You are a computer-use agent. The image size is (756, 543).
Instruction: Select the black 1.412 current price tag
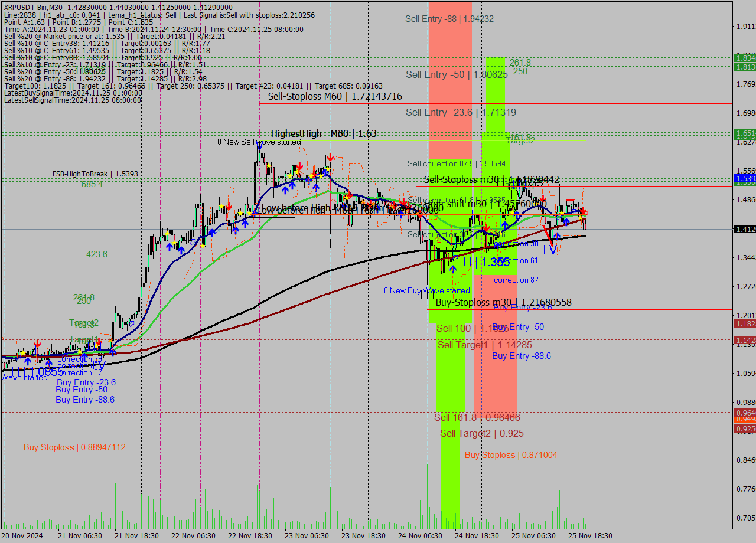[x=744, y=229]
